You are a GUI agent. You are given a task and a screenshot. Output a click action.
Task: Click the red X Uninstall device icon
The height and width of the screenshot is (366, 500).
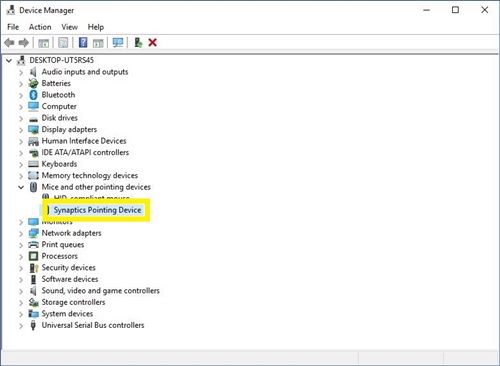point(153,42)
